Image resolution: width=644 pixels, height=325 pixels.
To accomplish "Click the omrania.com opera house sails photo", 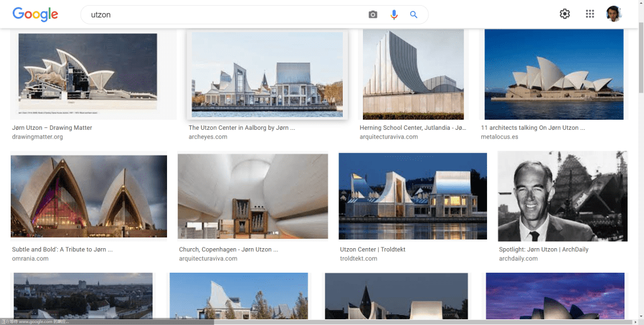I will (x=89, y=196).
